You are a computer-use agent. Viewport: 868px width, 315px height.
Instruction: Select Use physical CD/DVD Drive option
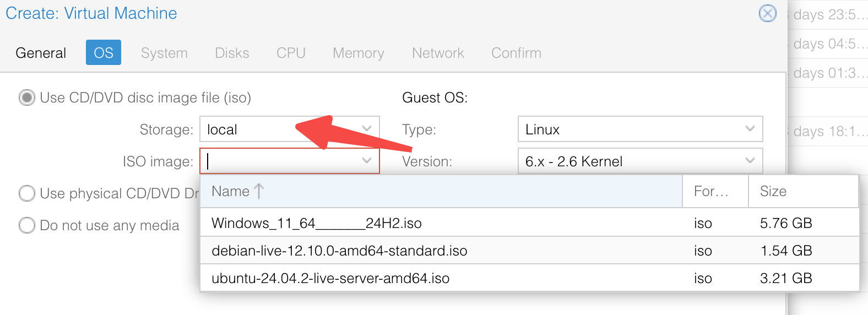(x=27, y=193)
